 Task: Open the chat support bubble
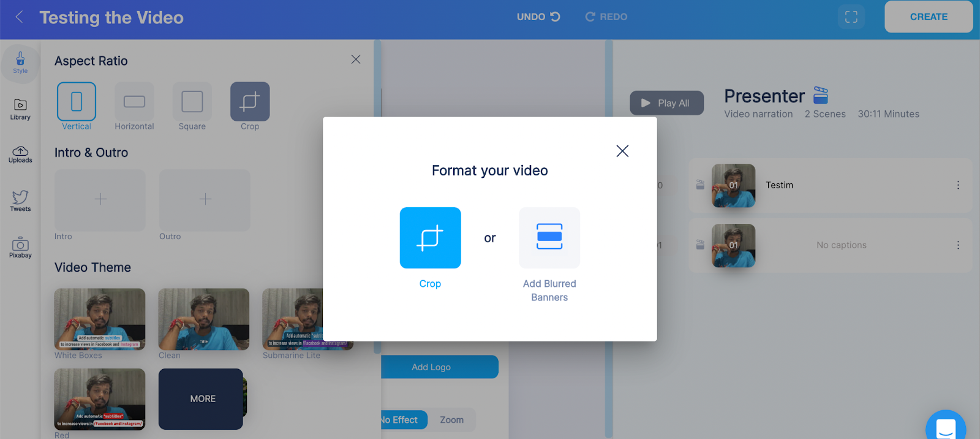946,426
